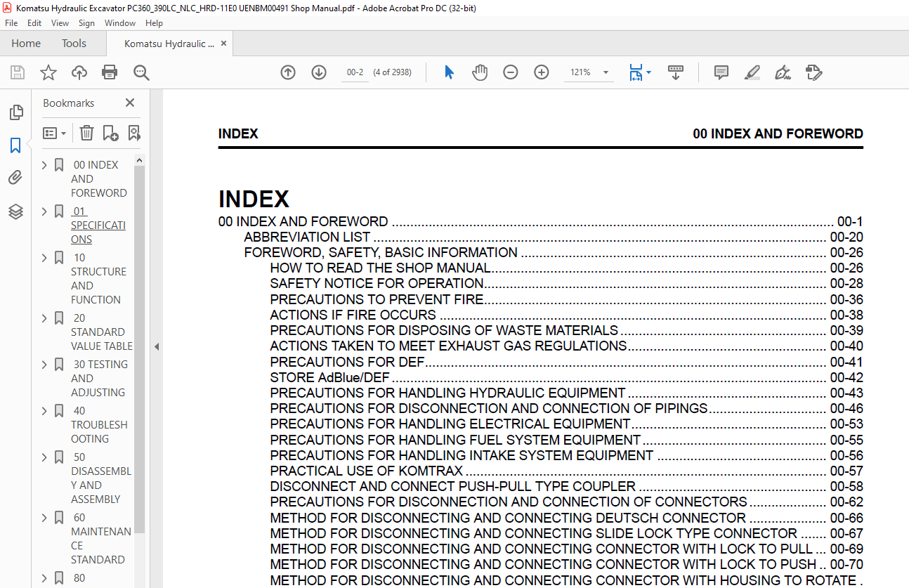The width and height of the screenshot is (909, 588).
Task: Expand the 10 STRUCTURE AND FUNCTION bookmark
Action: tap(45, 258)
